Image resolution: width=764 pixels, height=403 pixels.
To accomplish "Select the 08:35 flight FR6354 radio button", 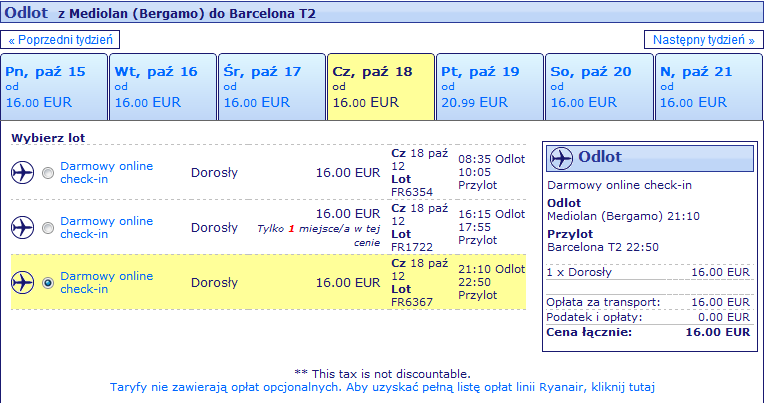I will (x=48, y=173).
